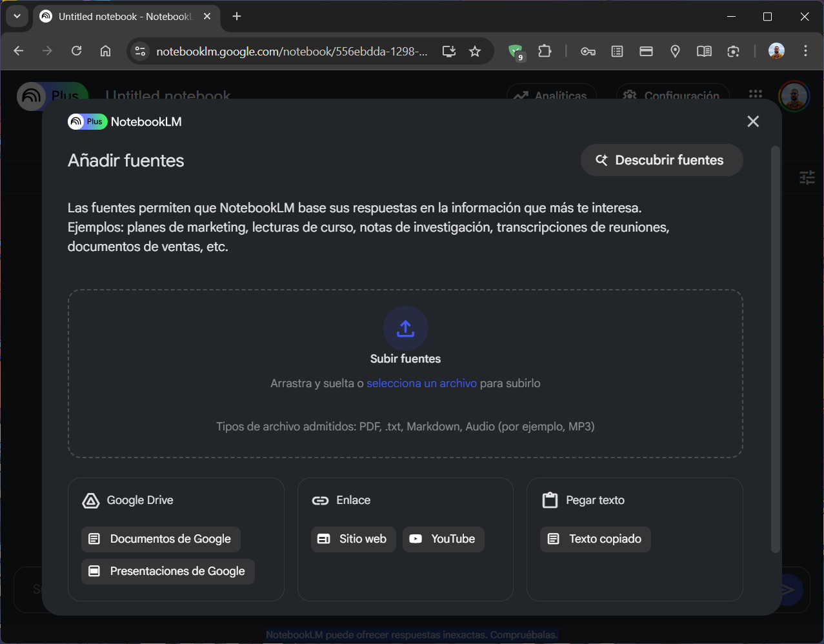The image size is (824, 644).
Task: Add Documentos de Google source
Action: tap(161, 539)
